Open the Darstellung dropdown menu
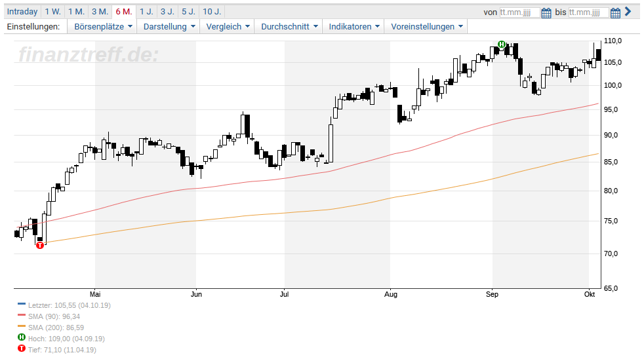Viewport: 644px width, 357px height. tap(169, 26)
